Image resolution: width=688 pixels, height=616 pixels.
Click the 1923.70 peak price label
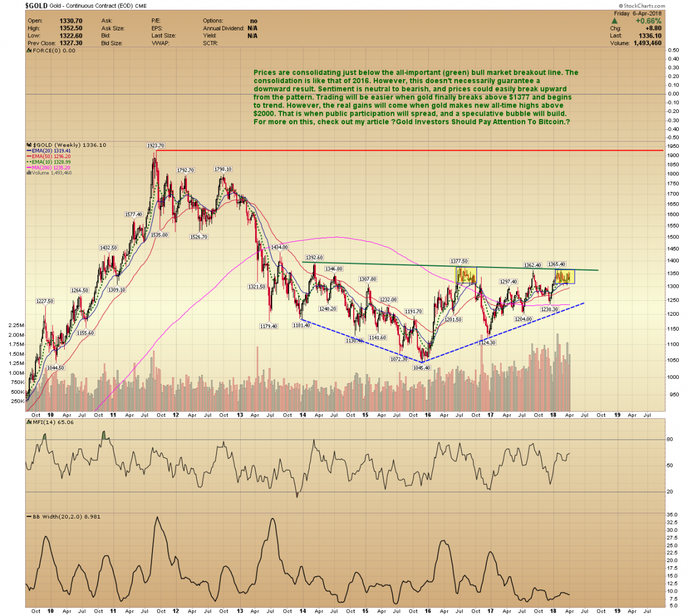(x=155, y=146)
